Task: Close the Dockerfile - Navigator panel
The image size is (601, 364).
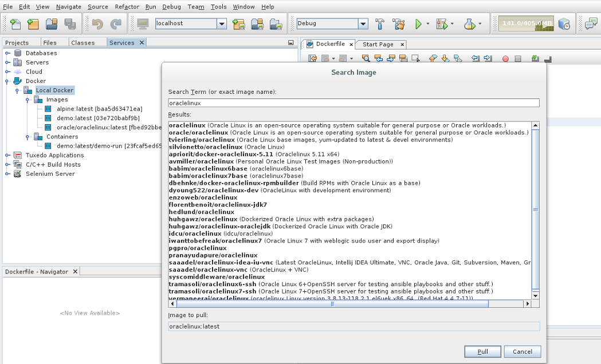Action: 76,271
